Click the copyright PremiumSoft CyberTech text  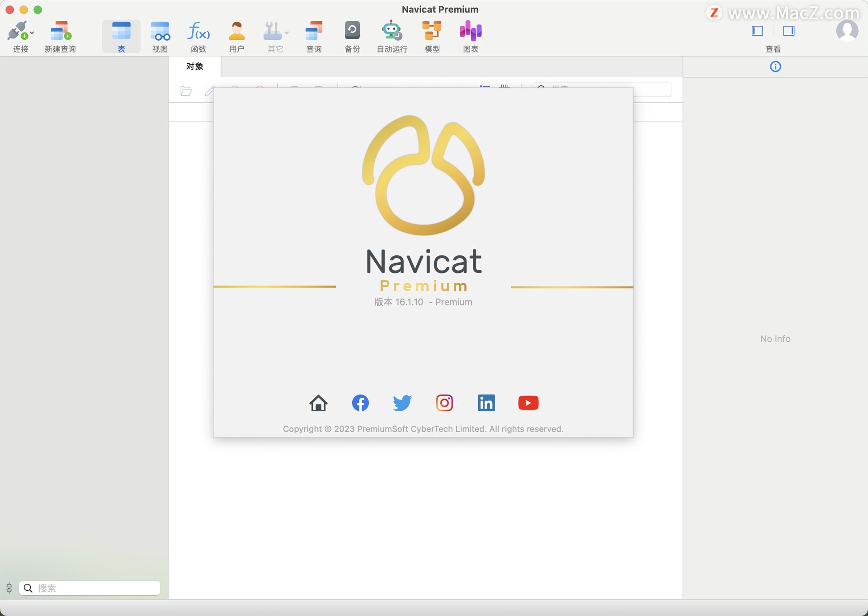pyautogui.click(x=423, y=429)
